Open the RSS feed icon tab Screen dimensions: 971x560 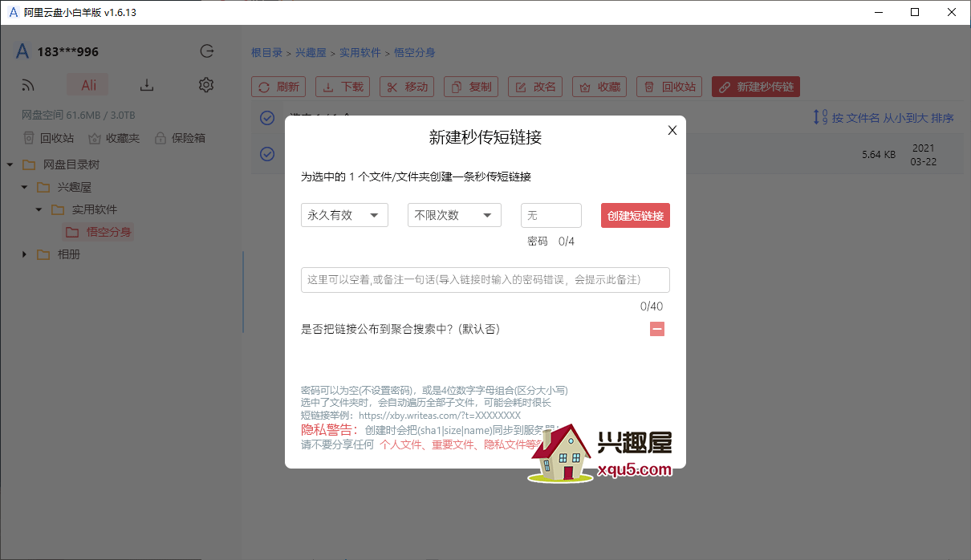point(29,85)
